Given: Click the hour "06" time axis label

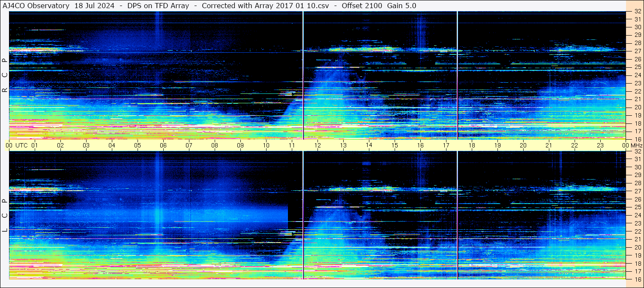Looking at the screenshot, I should (163, 145).
